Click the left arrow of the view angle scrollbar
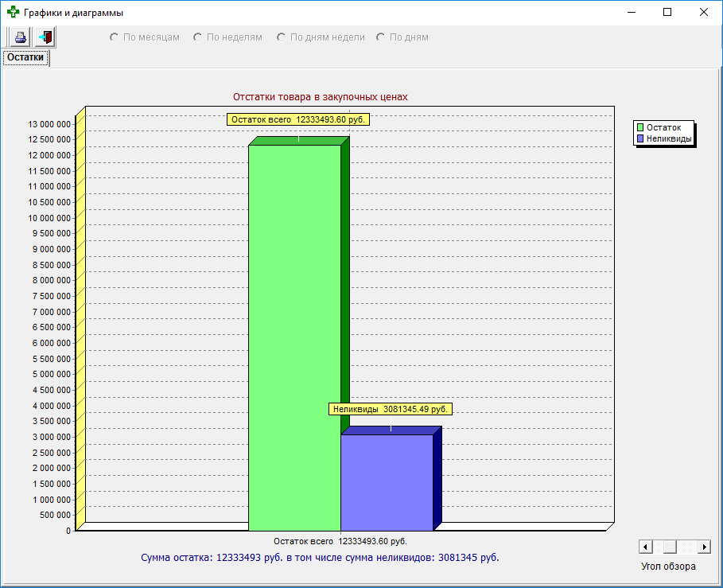The height and width of the screenshot is (588, 723). tap(646, 547)
